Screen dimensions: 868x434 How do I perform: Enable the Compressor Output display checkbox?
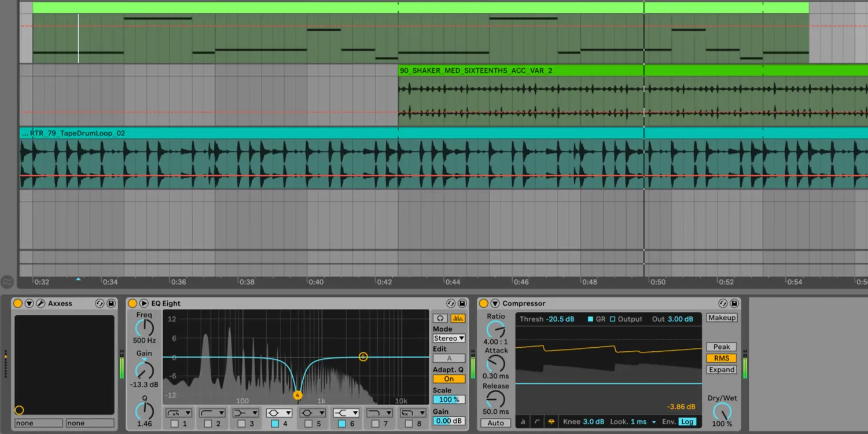tap(613, 319)
